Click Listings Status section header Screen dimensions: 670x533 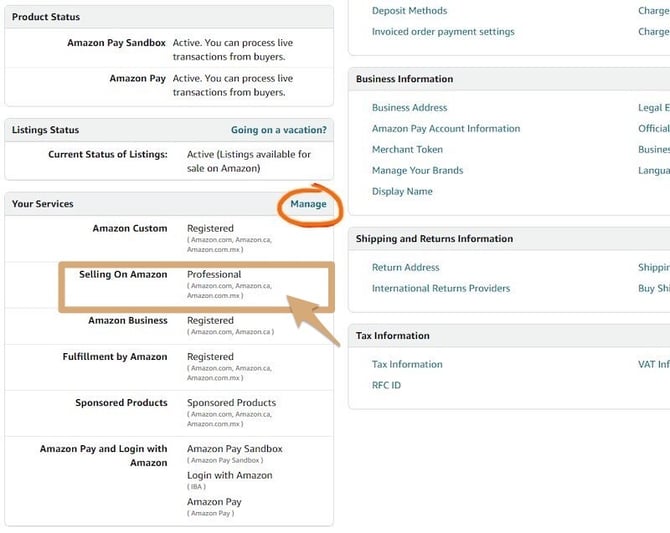click(x=45, y=130)
